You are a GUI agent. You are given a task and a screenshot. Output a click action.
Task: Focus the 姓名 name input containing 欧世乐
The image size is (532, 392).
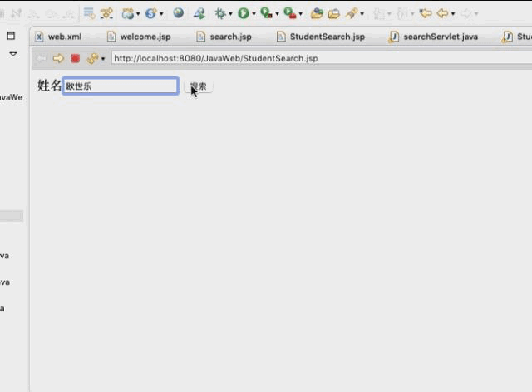click(121, 86)
